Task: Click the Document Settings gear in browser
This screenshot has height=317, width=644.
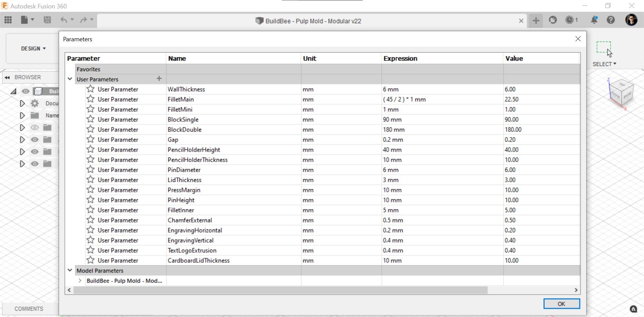Action: pyautogui.click(x=35, y=103)
